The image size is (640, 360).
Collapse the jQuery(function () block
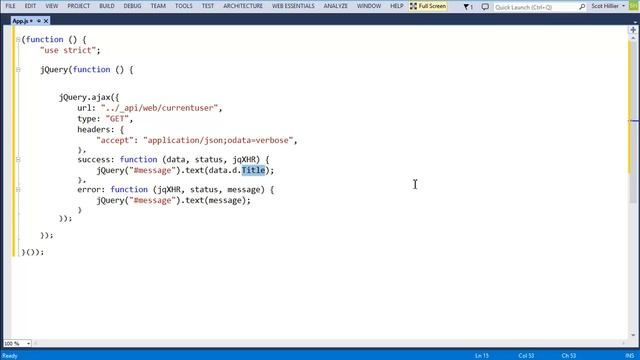(18, 70)
